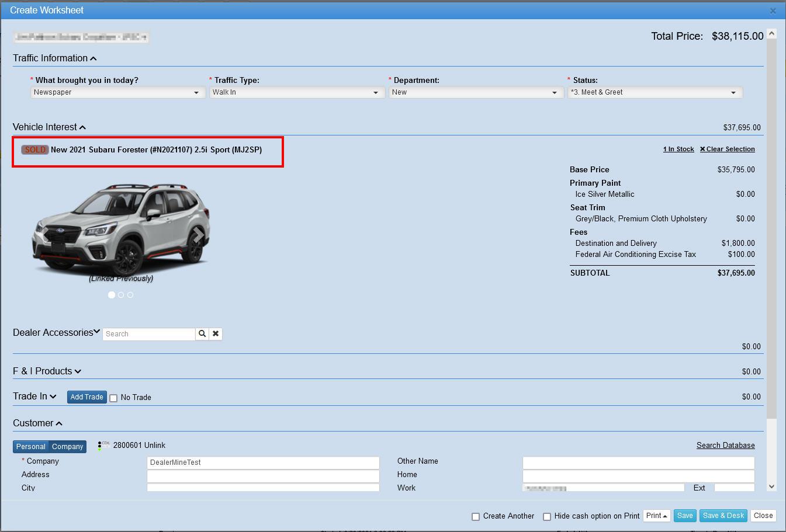This screenshot has height=532, width=786.
Task: Clear the accessories search with the X icon
Action: pyautogui.click(x=216, y=333)
